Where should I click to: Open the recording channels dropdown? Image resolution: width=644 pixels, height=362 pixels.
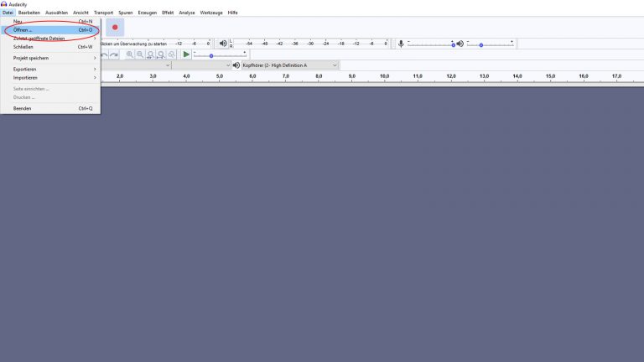click(201, 65)
